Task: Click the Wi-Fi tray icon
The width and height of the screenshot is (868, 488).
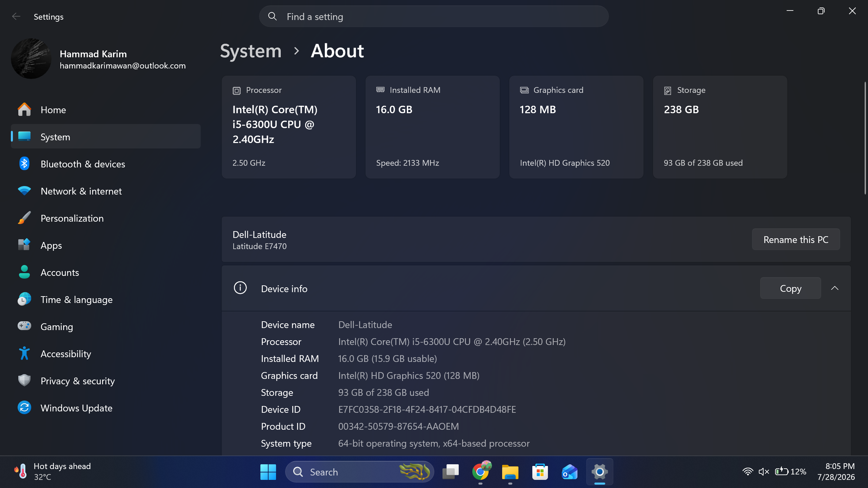Action: tap(748, 472)
